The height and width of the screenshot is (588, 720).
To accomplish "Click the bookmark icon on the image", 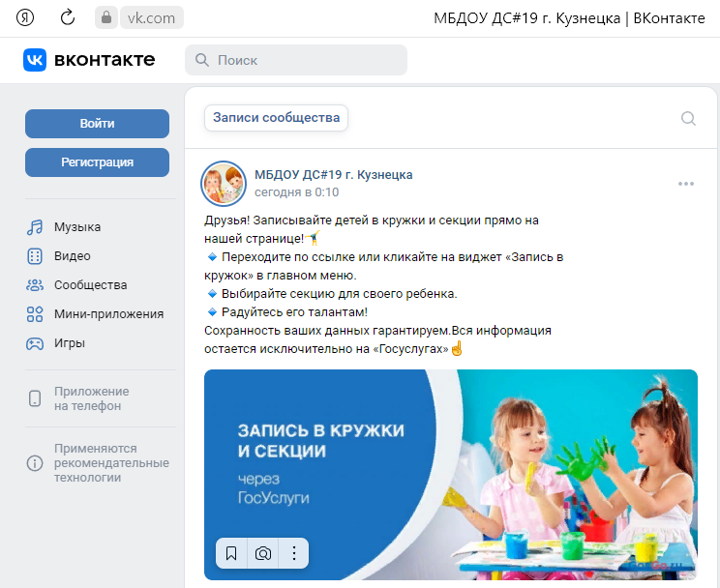I will coord(231,553).
